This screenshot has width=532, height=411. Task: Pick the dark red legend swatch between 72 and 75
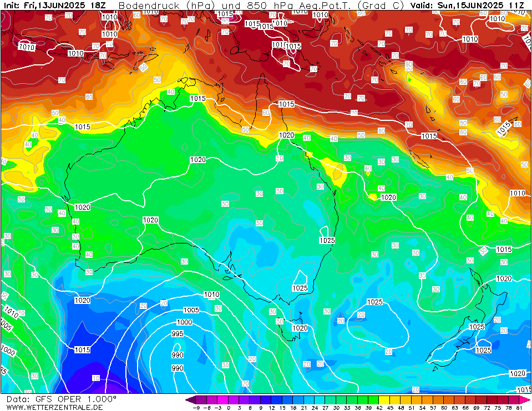492,400
